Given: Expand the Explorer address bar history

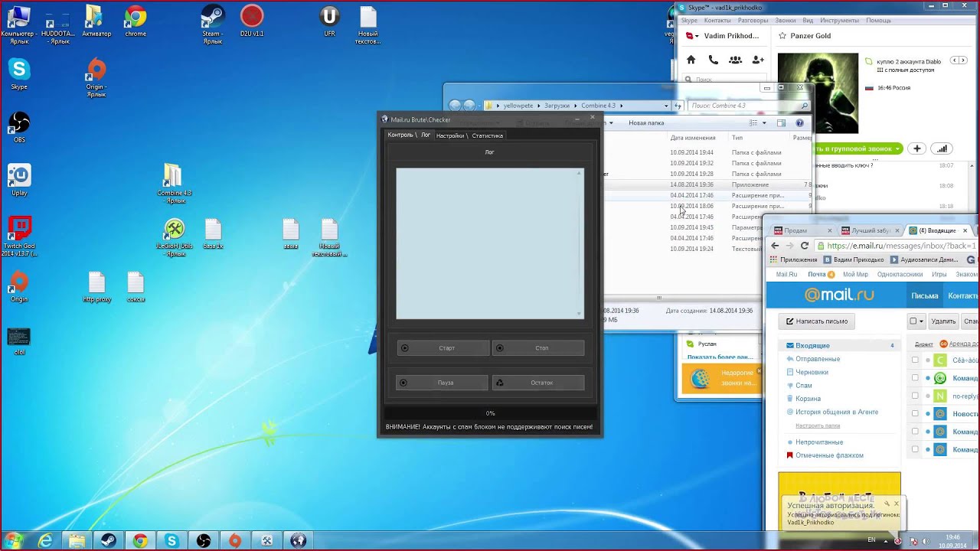Looking at the screenshot, I should 666,106.
